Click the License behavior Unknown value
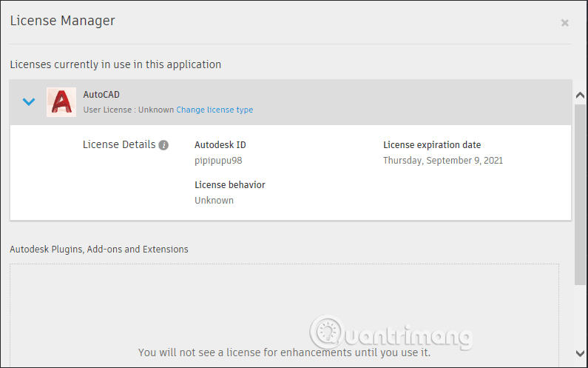Image resolution: width=588 pixels, height=368 pixels. [214, 200]
